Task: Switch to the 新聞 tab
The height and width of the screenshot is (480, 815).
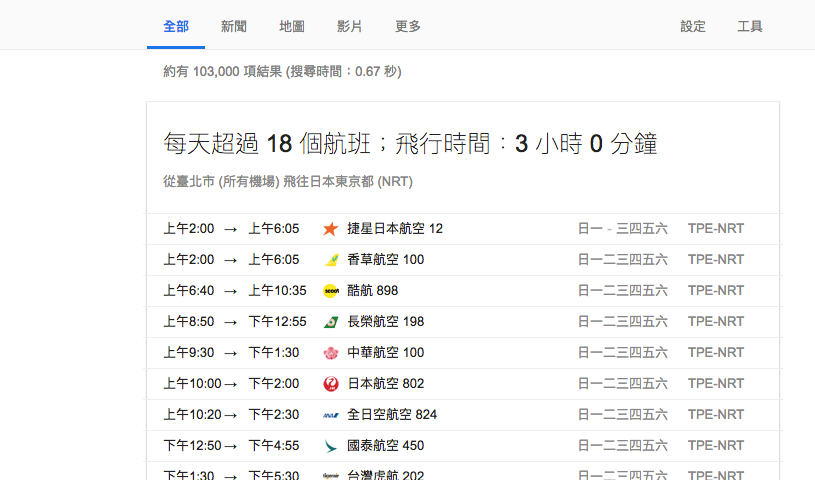Action: 233,26
